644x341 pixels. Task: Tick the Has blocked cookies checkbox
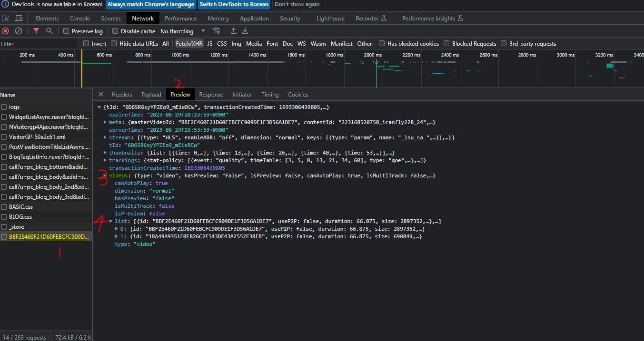click(382, 43)
